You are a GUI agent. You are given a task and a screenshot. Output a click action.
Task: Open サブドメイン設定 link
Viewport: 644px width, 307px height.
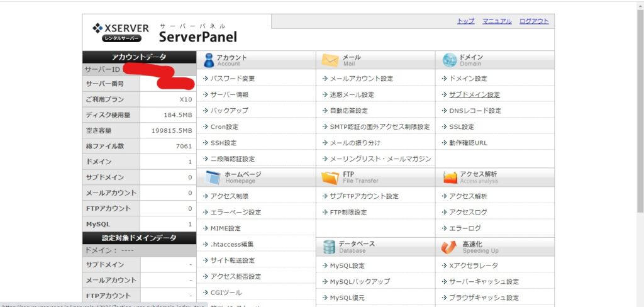tap(474, 94)
